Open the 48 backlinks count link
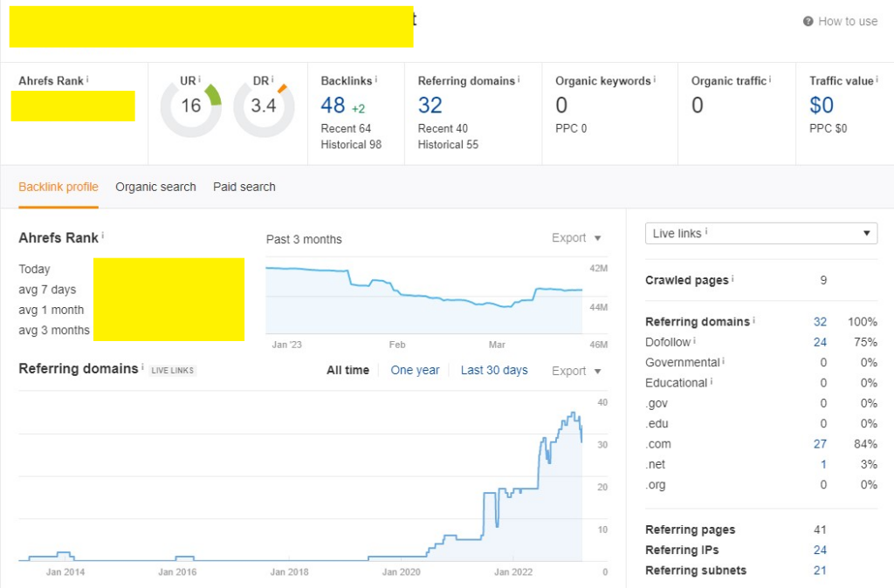 click(334, 106)
